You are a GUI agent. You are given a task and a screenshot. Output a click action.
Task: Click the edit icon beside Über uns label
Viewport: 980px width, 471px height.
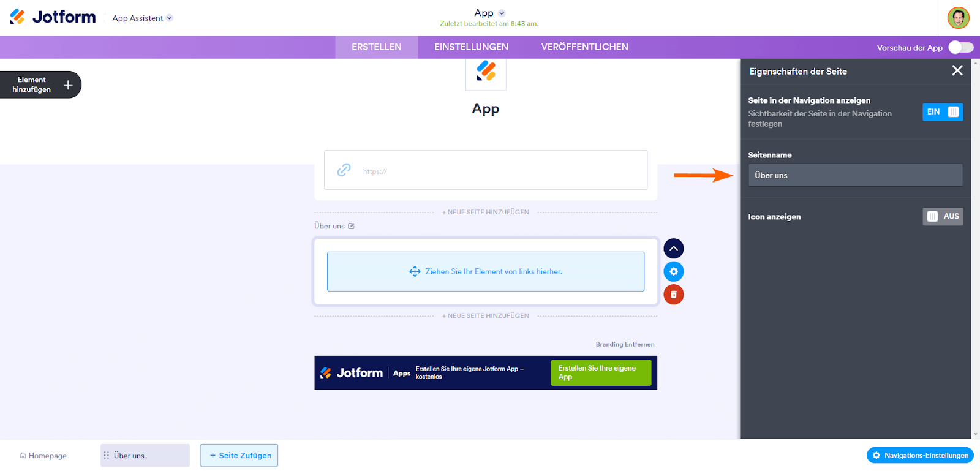click(x=352, y=226)
